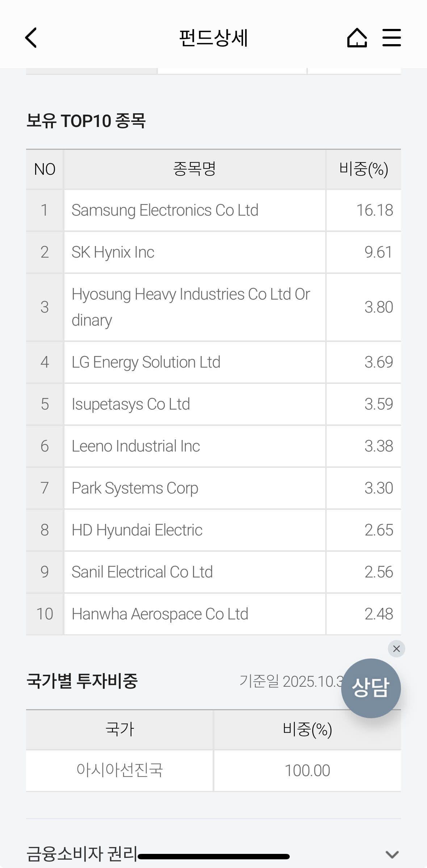This screenshot has width=427, height=868.
Task: Tap Leeno Industrial Inc entry
Action: (x=136, y=446)
